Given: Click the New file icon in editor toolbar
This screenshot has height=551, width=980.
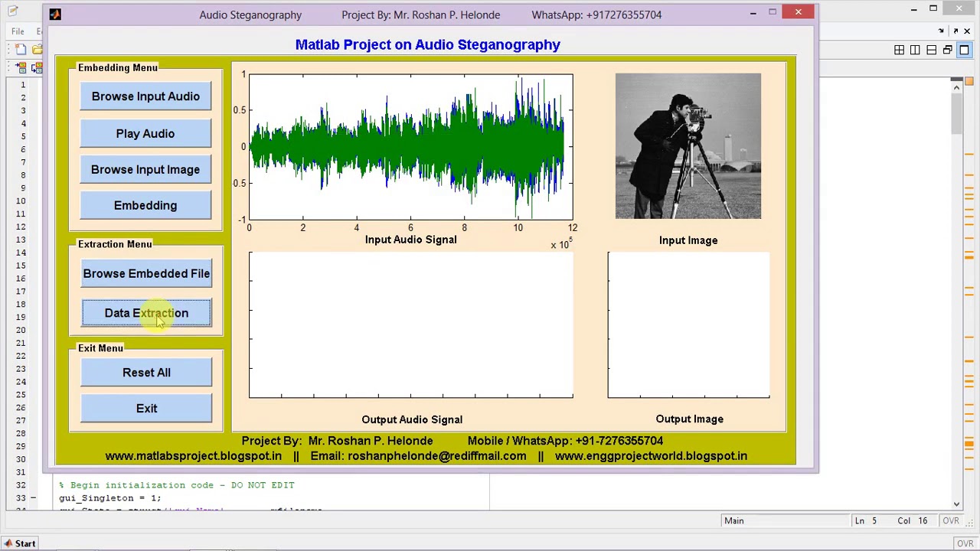Looking at the screenshot, I should pos(21,50).
